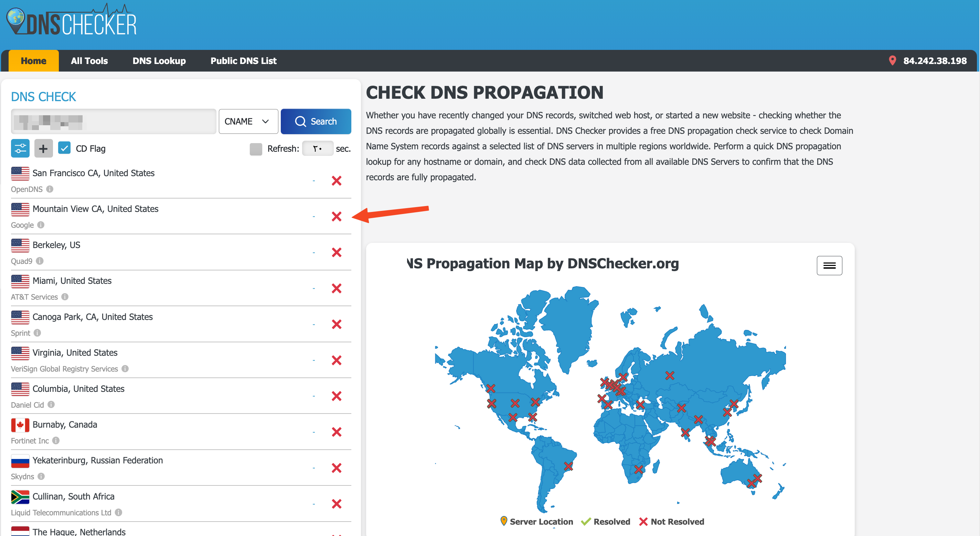Select the Public DNS List tab
Screen dimensions: 980x536
point(244,61)
